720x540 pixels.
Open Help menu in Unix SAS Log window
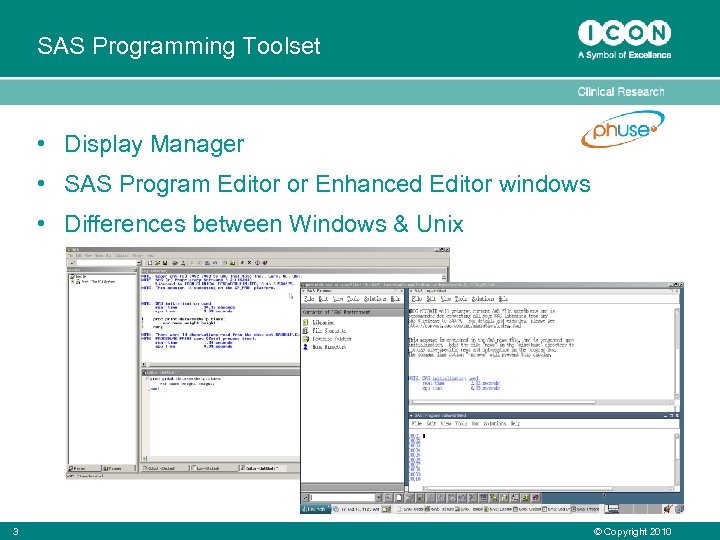[503, 298]
